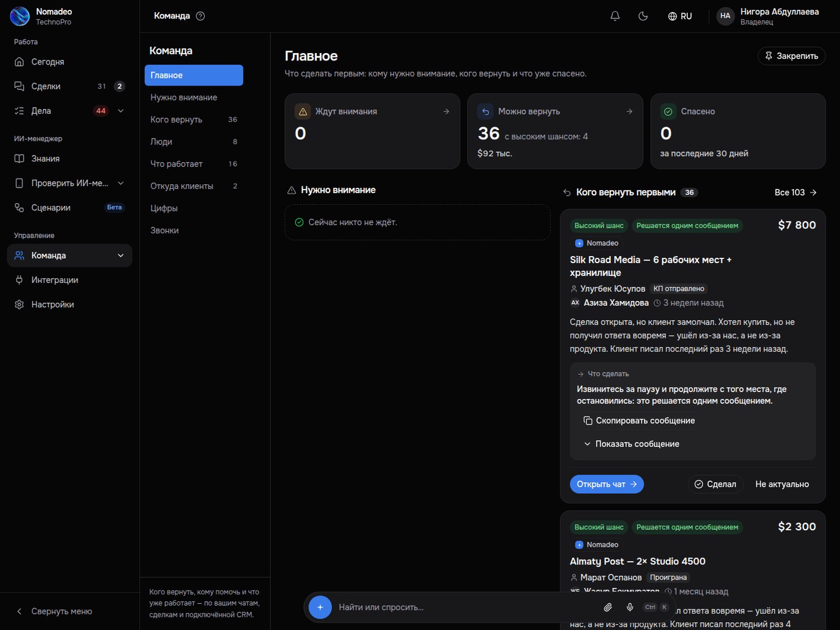Expand the Дела submenu chevron

(x=121, y=111)
